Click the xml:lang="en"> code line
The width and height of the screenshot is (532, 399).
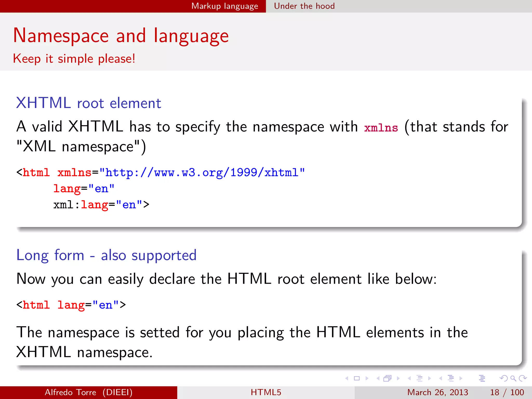click(101, 205)
